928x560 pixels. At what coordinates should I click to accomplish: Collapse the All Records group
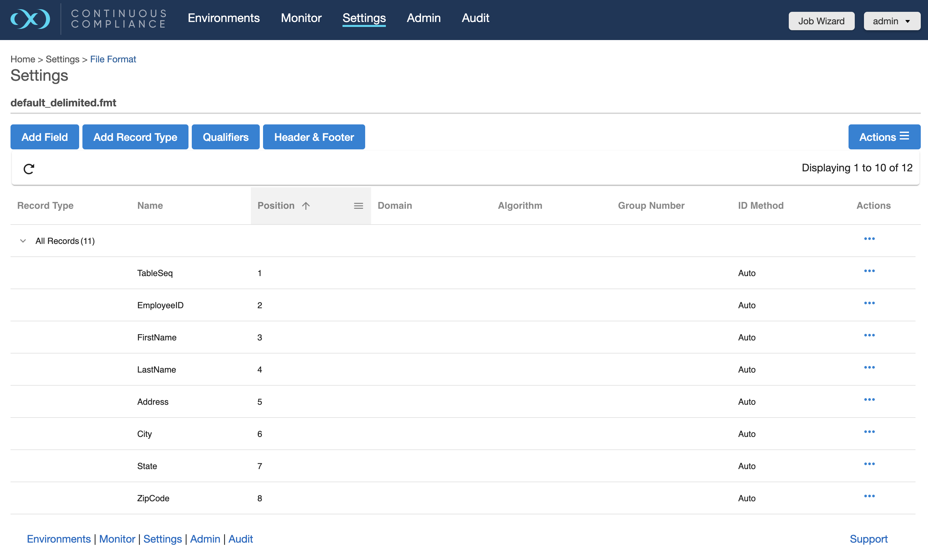tap(23, 241)
